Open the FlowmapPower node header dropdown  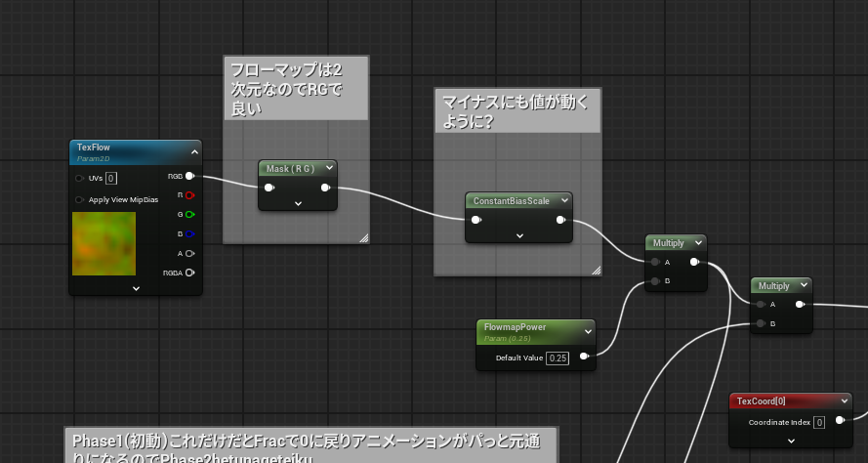585,327
